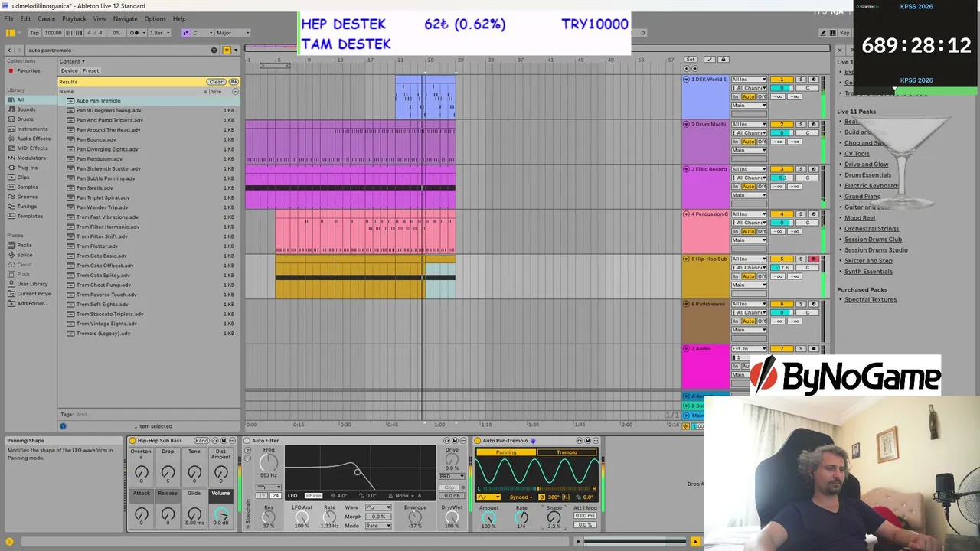Select Drums in the library sidebar

click(x=25, y=119)
